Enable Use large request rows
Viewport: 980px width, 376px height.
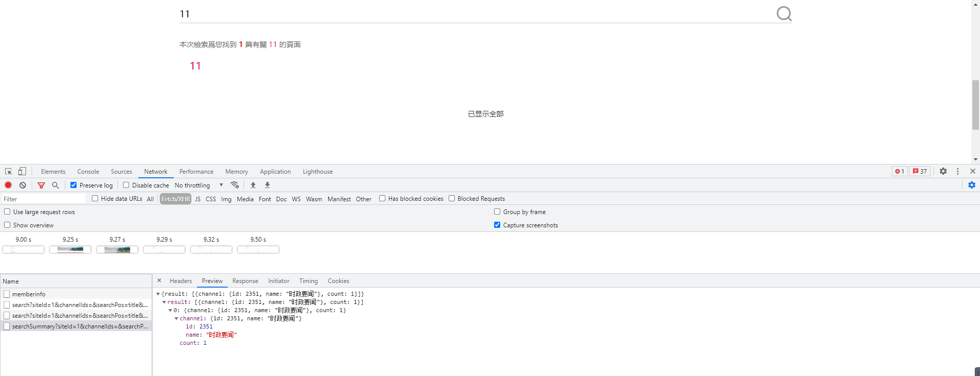(7, 212)
